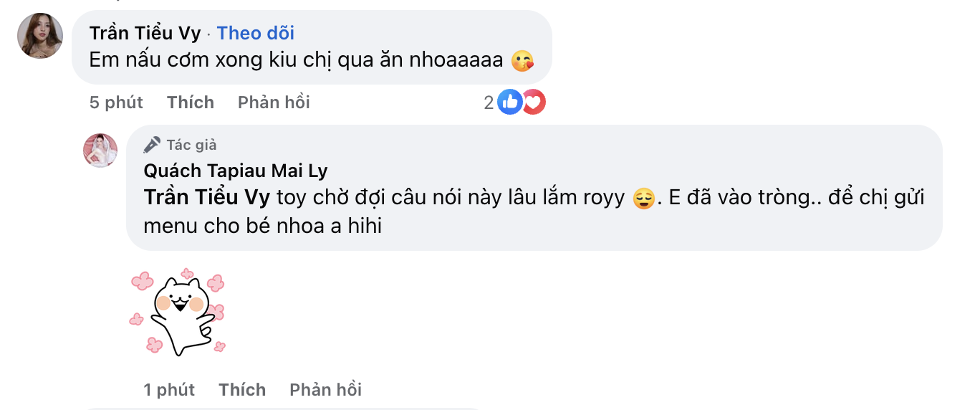Click the Tác giả author label

pos(191,145)
